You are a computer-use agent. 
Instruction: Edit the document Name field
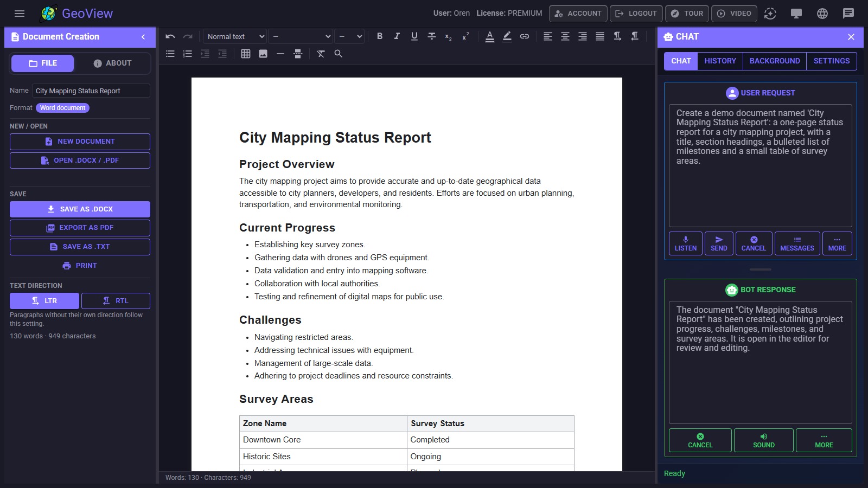(x=91, y=91)
